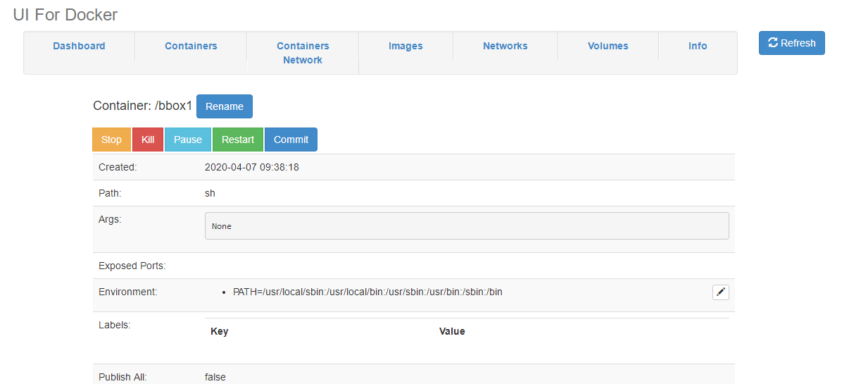Edit environment variables with pencil icon

click(720, 292)
